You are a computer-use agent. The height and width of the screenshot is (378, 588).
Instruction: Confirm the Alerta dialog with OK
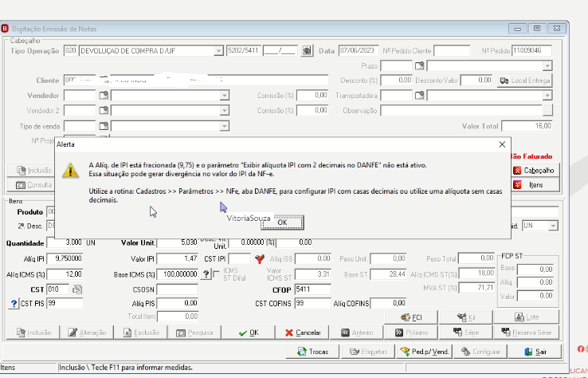tap(282, 222)
